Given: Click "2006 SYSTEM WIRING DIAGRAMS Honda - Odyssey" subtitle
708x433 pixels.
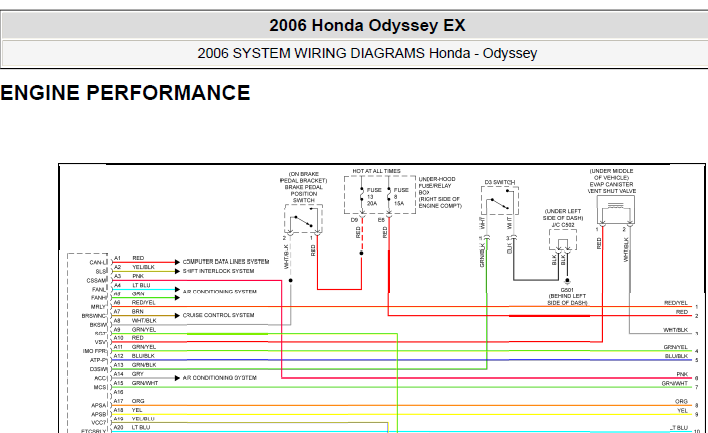Looking at the screenshot, I should 367,53.
